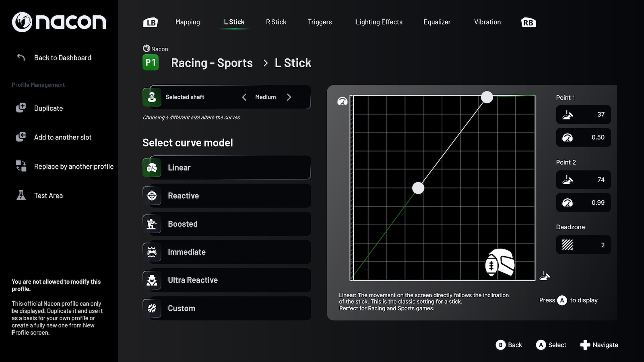
Task: Click the A Select button
Action: point(551,345)
